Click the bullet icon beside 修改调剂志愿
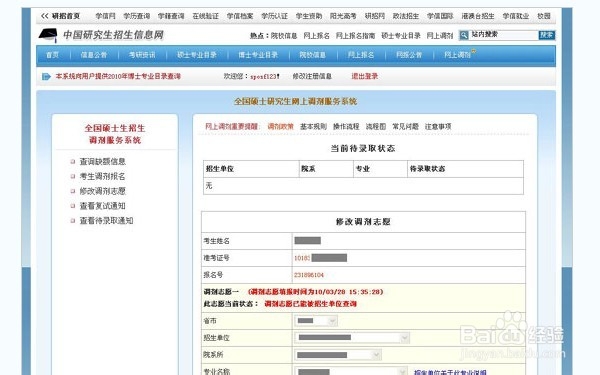600x375 pixels. pyautogui.click(x=73, y=191)
